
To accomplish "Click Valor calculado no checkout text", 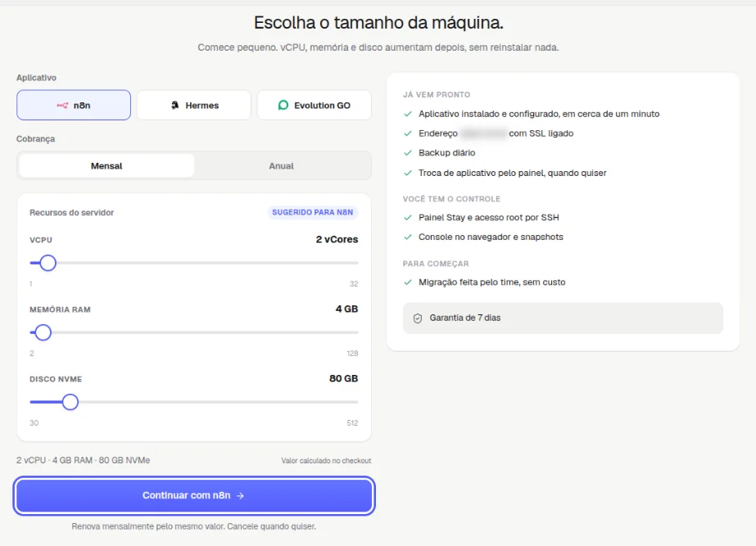I will pos(326,461).
